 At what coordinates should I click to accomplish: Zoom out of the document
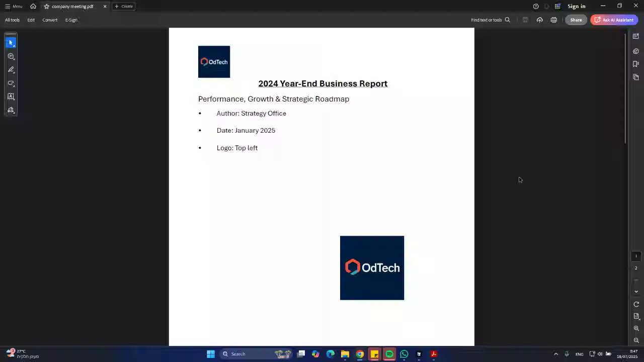click(636, 340)
